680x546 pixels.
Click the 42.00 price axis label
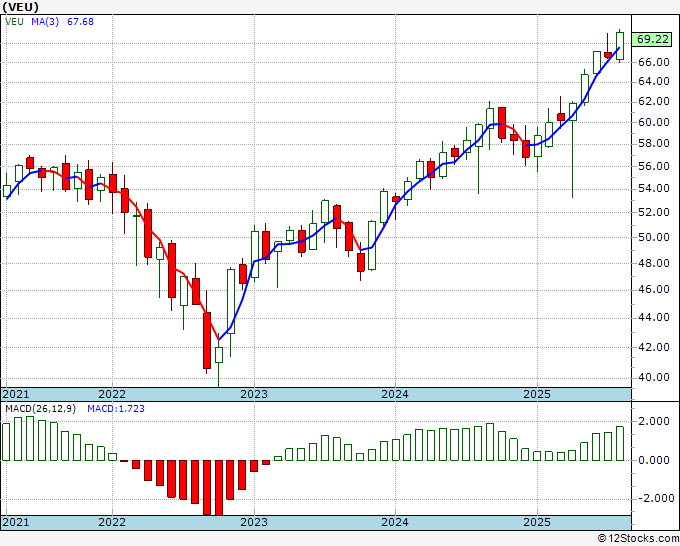654,347
